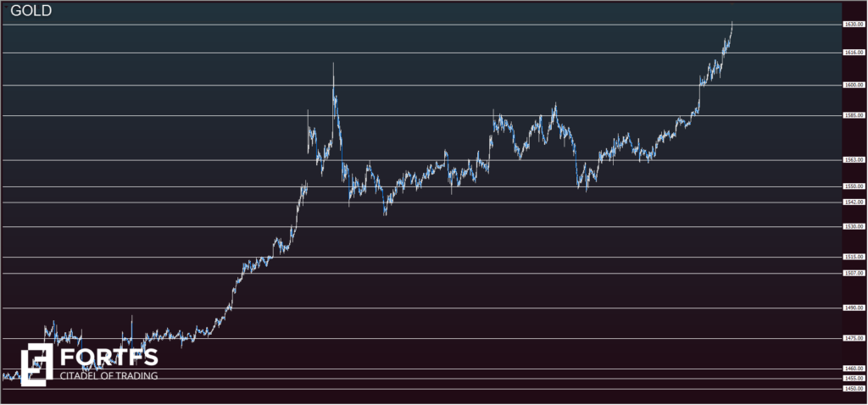
Task: Select the 1616.00 price level label
Action: pos(853,53)
